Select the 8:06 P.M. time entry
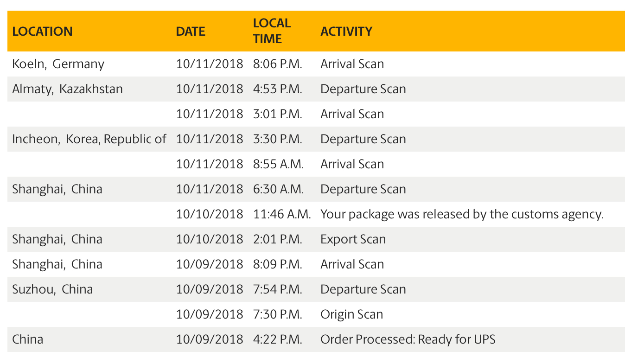 click(x=278, y=64)
